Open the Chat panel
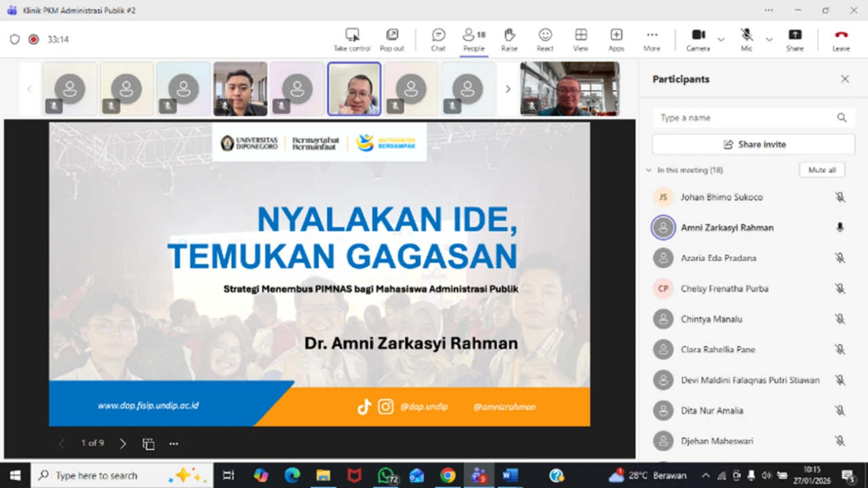This screenshot has width=868, height=488. (438, 39)
